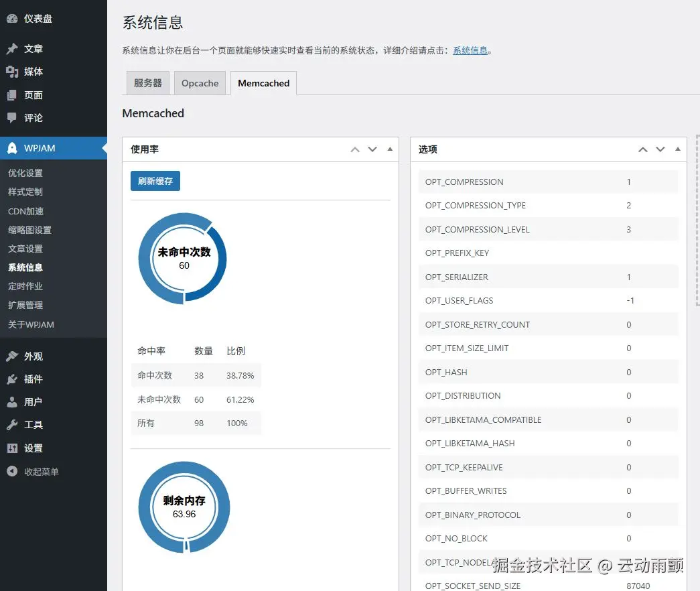Click the 所有 row value 100%
The image size is (700, 591).
click(x=236, y=423)
